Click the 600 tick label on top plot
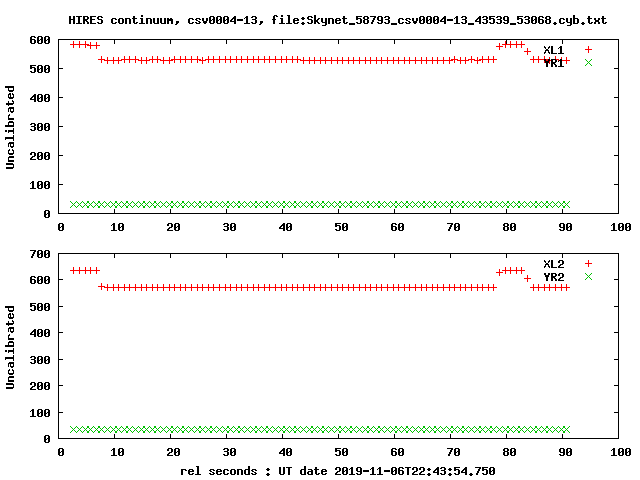640x480 pixels. click(x=40, y=40)
